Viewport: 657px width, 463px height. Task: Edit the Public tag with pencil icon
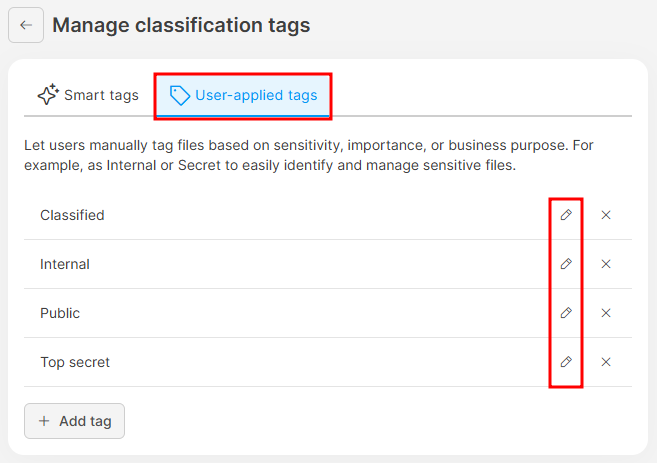pyautogui.click(x=566, y=313)
